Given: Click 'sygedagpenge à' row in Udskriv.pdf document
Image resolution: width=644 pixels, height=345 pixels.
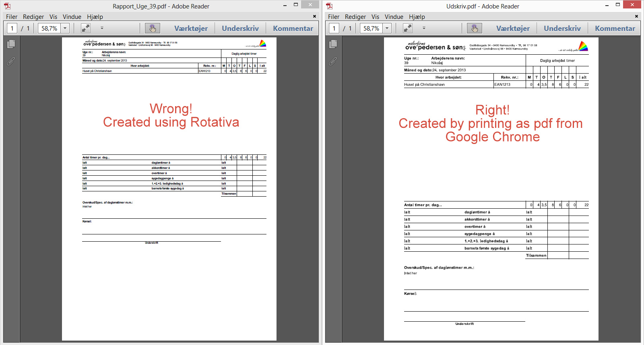Looking at the screenshot, I should click(496, 234).
